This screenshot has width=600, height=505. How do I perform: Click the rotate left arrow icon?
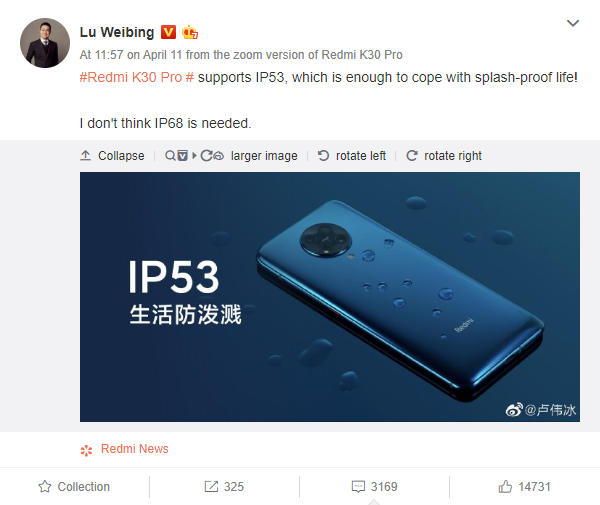(x=323, y=155)
